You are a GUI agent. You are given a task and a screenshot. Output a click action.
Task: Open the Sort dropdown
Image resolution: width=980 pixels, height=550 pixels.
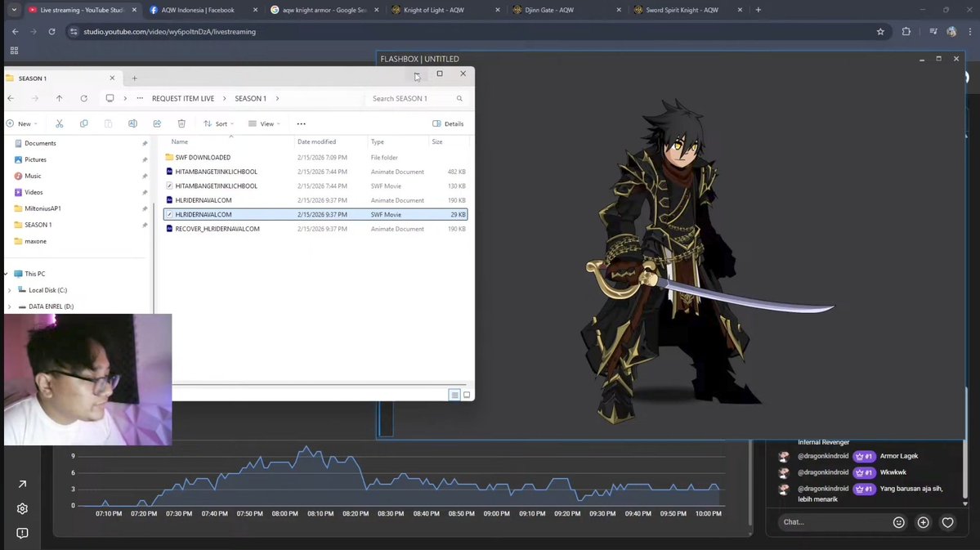pos(219,123)
